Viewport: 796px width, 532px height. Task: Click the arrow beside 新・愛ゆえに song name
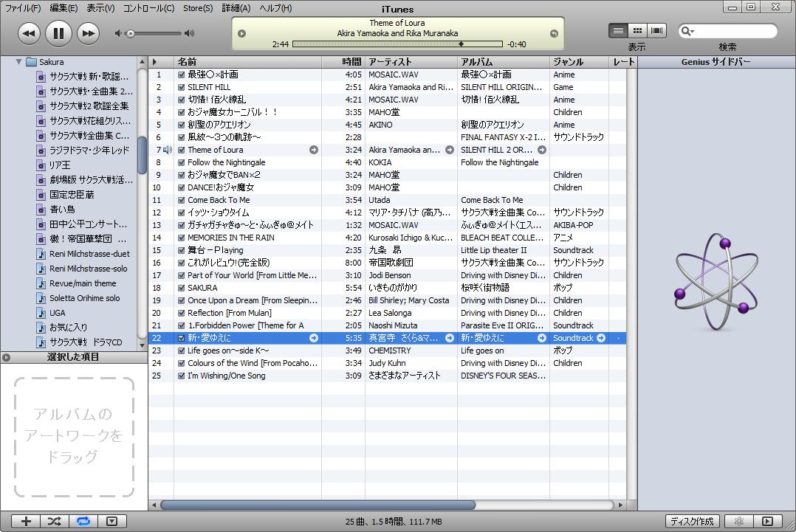314,338
